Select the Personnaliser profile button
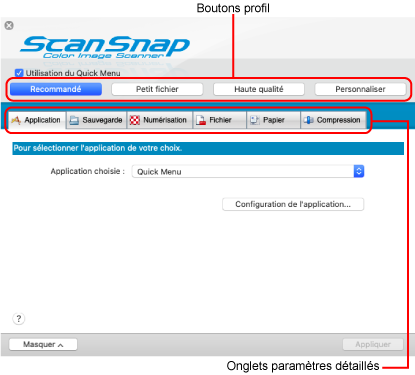 point(360,89)
